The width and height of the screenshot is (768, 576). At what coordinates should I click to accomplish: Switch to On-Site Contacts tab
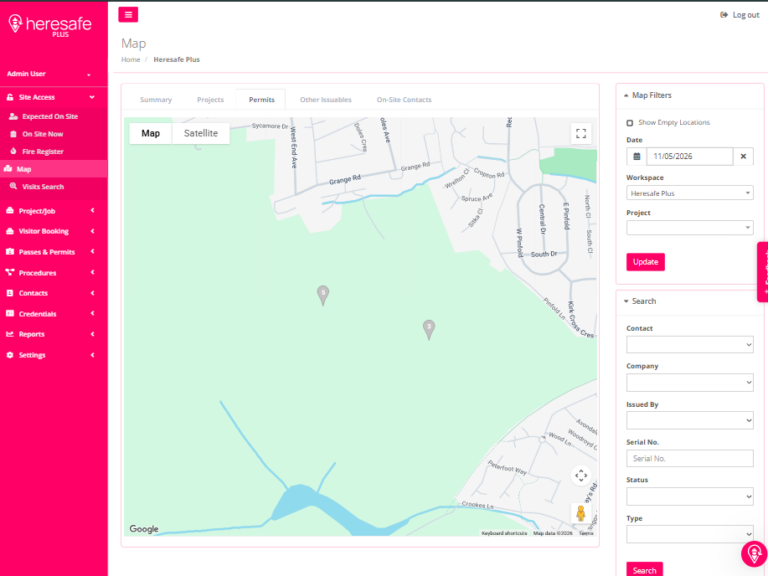pos(404,99)
